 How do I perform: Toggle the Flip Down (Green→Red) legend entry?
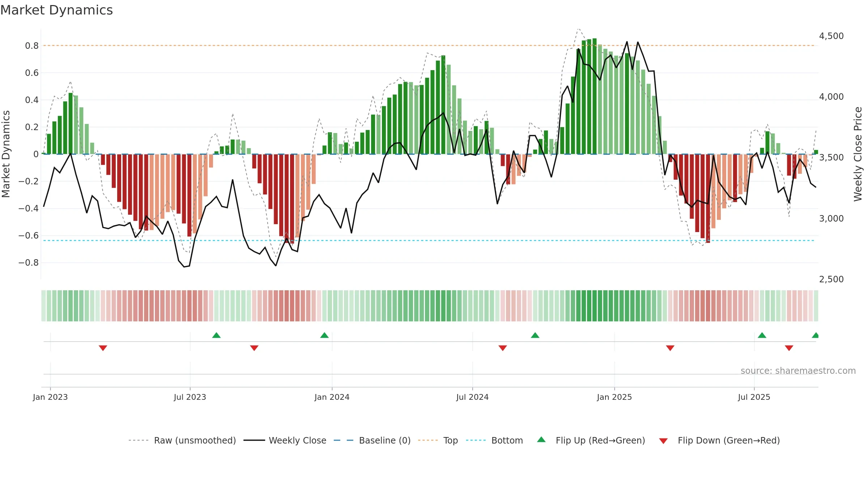(x=719, y=440)
